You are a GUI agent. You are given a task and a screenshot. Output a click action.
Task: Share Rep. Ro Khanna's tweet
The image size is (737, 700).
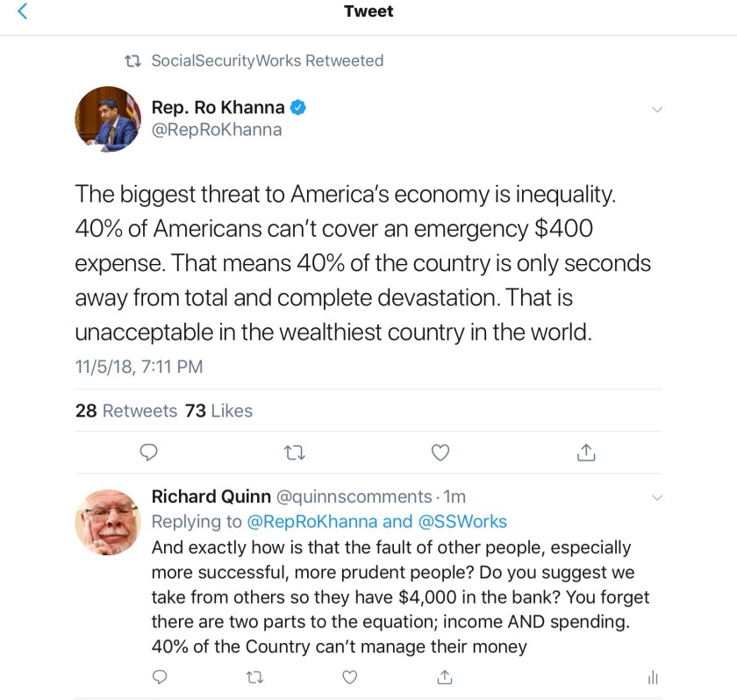(586, 452)
